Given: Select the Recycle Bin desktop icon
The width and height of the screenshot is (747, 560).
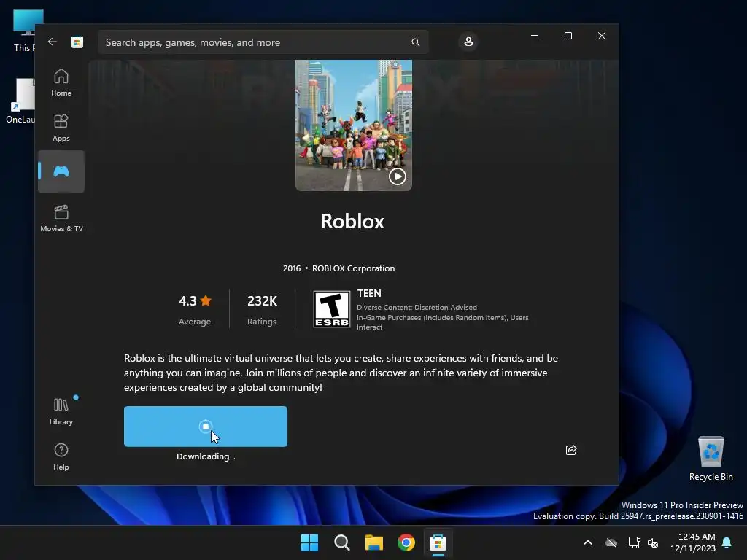Looking at the screenshot, I should tap(711, 459).
